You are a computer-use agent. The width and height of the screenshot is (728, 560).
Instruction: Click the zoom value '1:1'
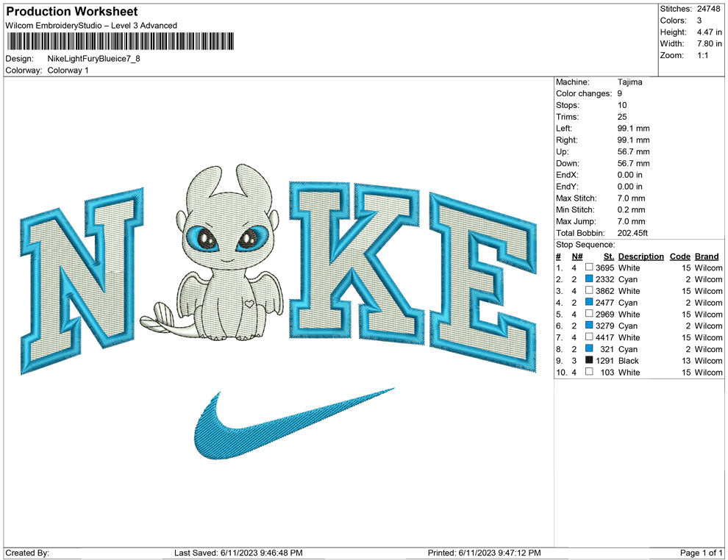pos(703,55)
